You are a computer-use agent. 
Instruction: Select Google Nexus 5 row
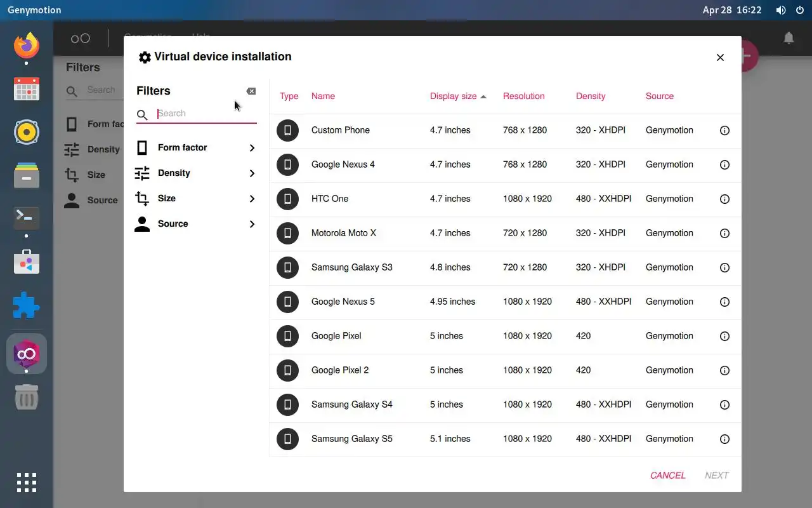(505, 302)
